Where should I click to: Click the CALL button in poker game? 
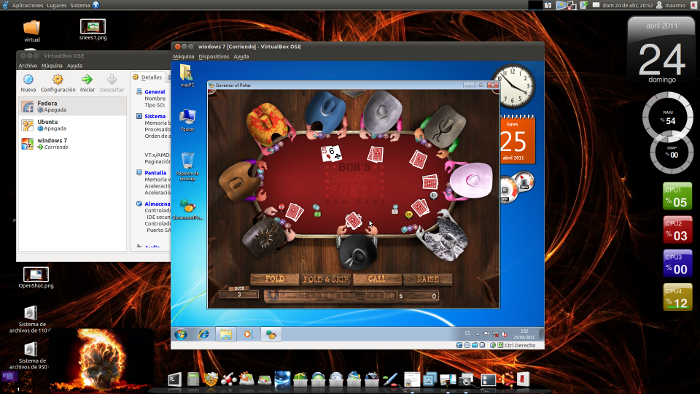click(377, 279)
